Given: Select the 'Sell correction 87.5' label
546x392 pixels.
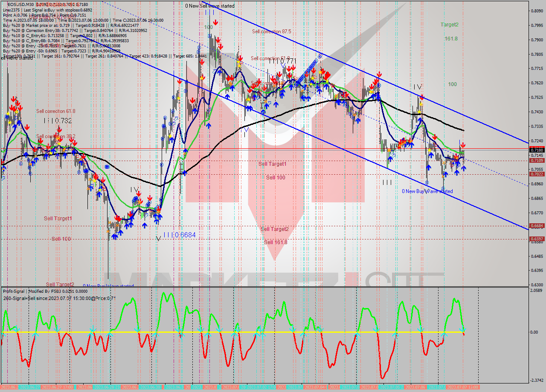Looking at the screenshot, I should 271,31.
